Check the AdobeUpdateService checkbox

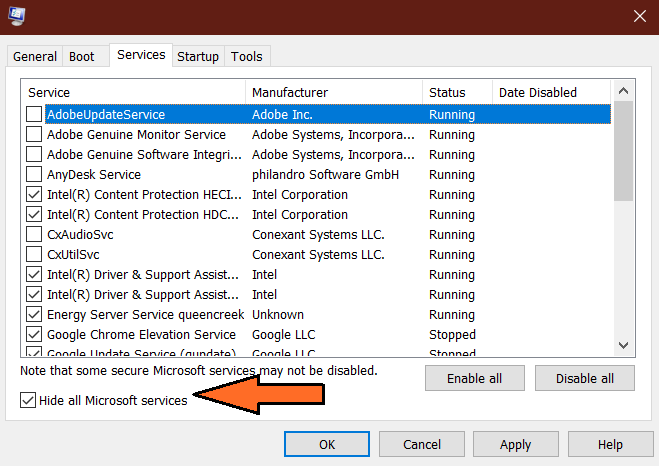click(x=34, y=114)
